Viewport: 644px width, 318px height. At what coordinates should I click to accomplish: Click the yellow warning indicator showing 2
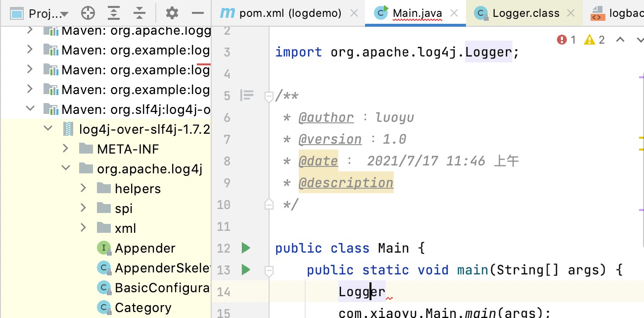(595, 40)
